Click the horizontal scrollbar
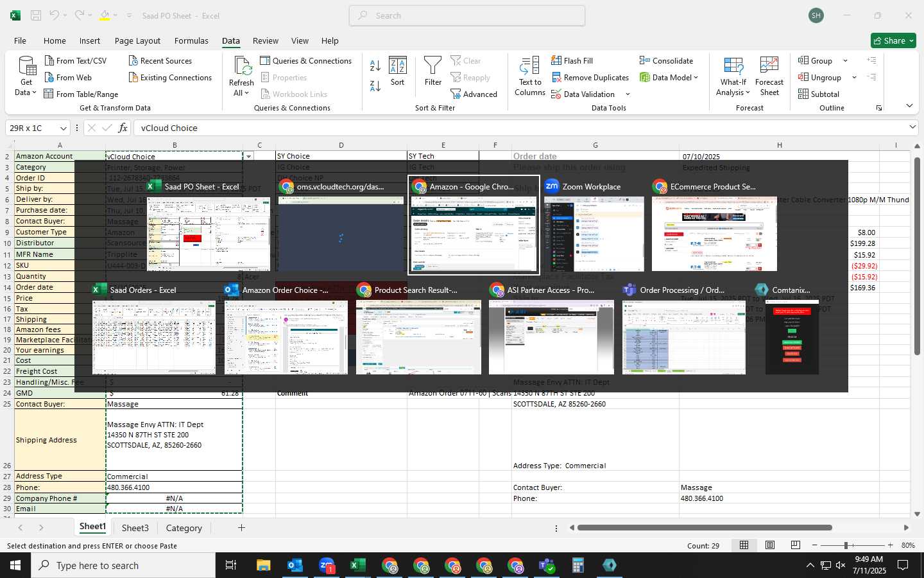 coord(705,528)
